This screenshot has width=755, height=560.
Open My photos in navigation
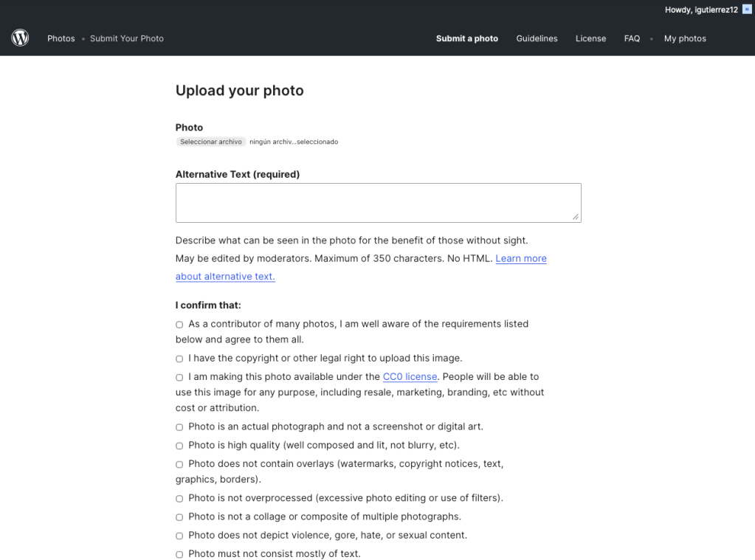click(685, 38)
